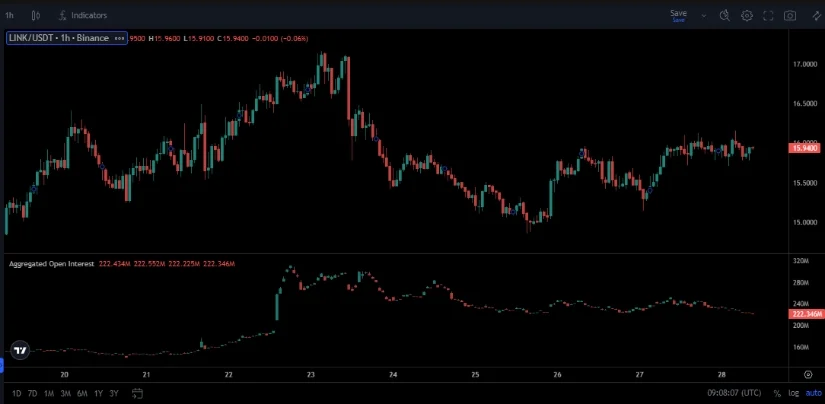Screen dimensions: 825x404
Task: Toggle auto scale mode
Action: coord(813,393)
